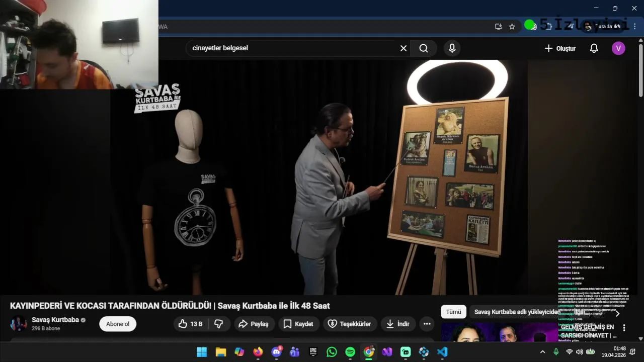The image size is (644, 362).
Task: Open the notification center bell icon
Action: 633,352
